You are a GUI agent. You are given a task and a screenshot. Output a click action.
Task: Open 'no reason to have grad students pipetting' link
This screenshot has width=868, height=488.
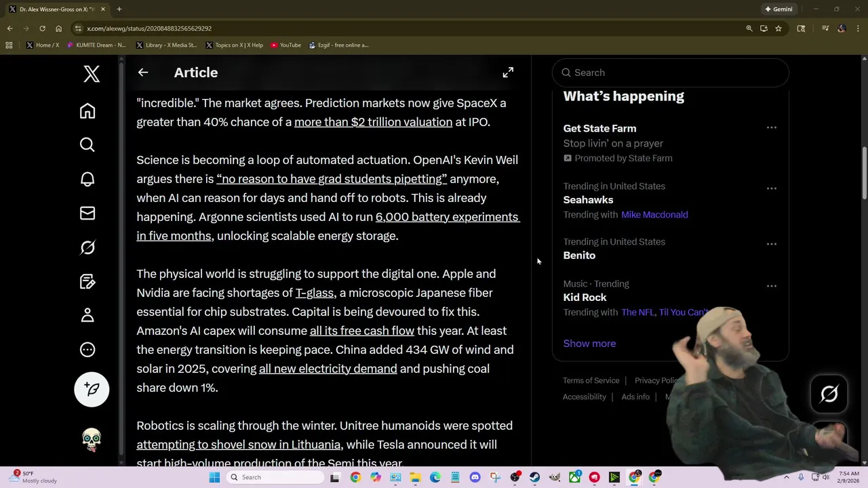(x=332, y=179)
